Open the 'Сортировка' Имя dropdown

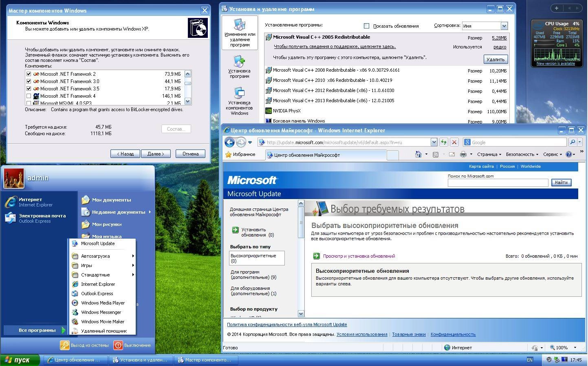pyautogui.click(x=504, y=26)
